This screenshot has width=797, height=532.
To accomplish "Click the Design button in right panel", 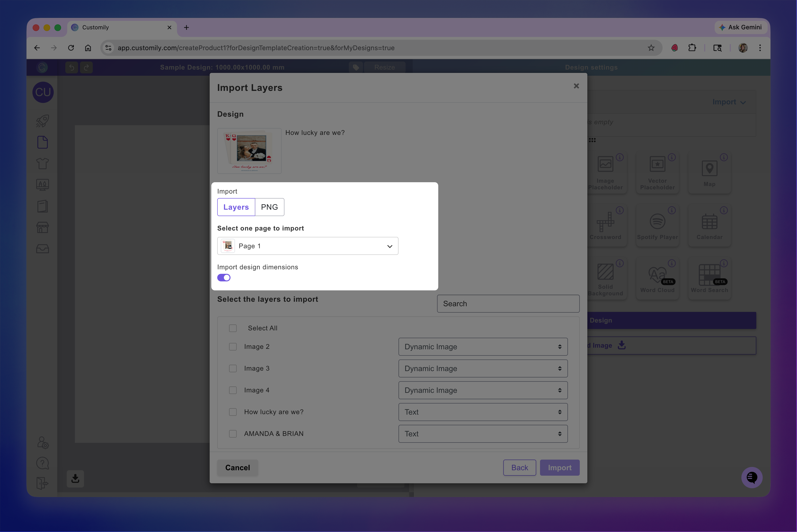I will 671,320.
